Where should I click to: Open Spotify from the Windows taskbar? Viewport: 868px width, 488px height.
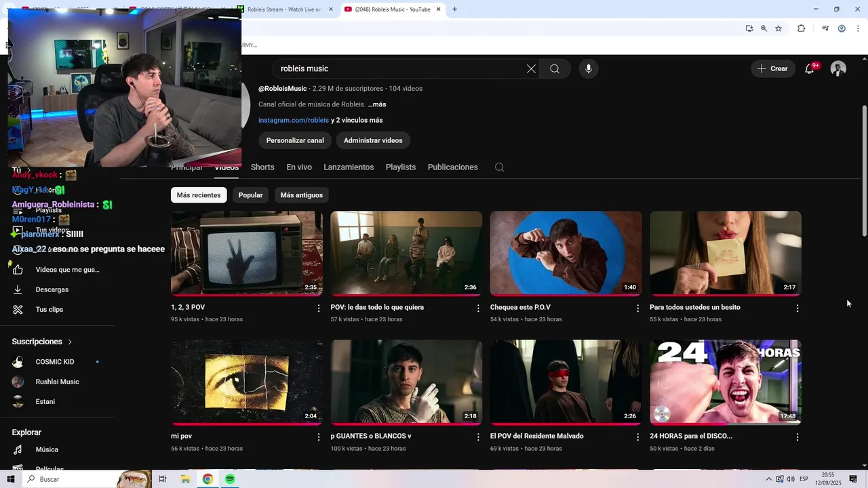pos(231,479)
